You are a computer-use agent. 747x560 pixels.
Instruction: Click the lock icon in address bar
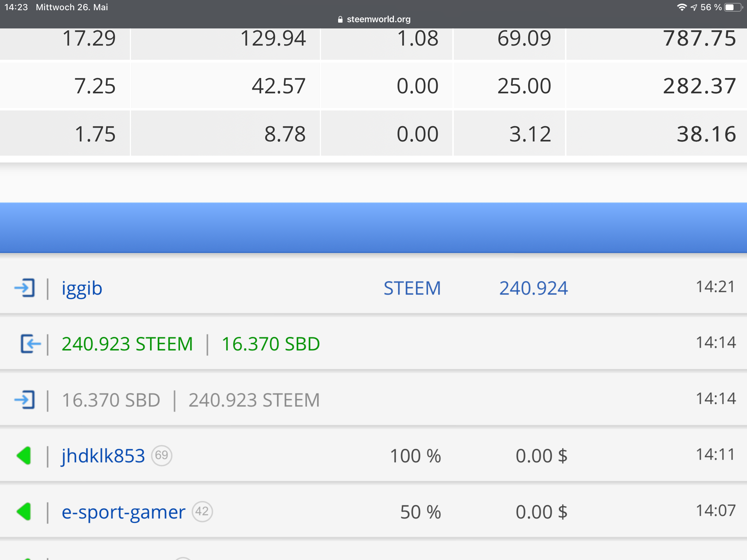tap(340, 19)
